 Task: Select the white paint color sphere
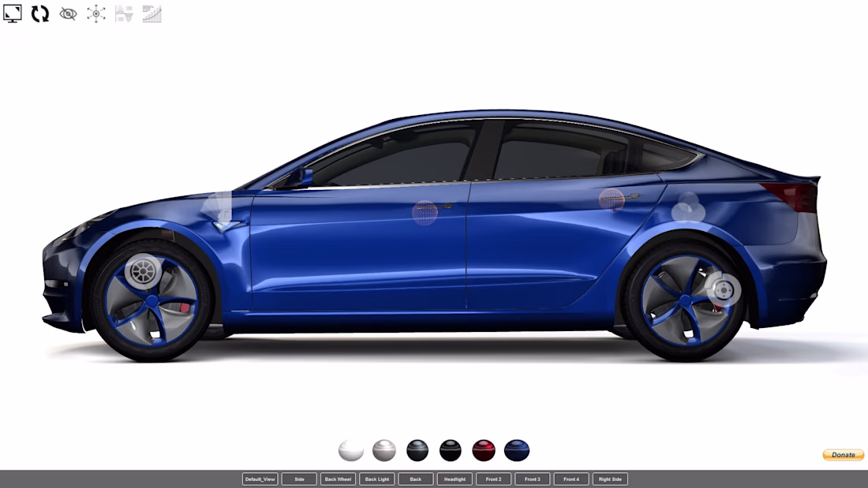point(351,450)
